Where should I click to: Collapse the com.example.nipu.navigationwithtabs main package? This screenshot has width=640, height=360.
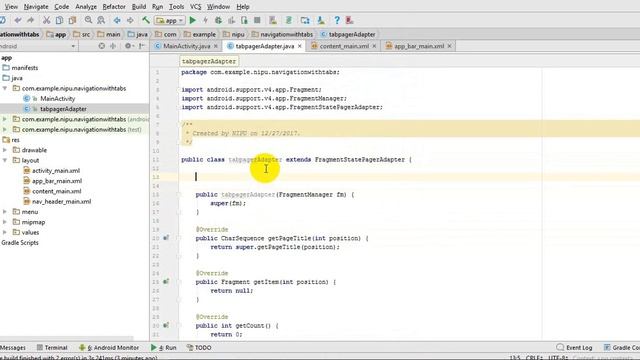tap(5, 88)
